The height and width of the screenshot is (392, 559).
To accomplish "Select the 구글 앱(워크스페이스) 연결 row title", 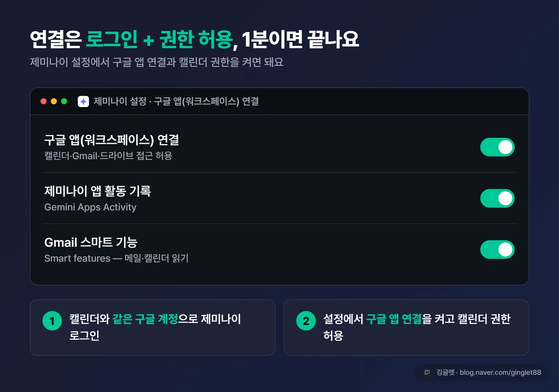I will click(x=112, y=140).
